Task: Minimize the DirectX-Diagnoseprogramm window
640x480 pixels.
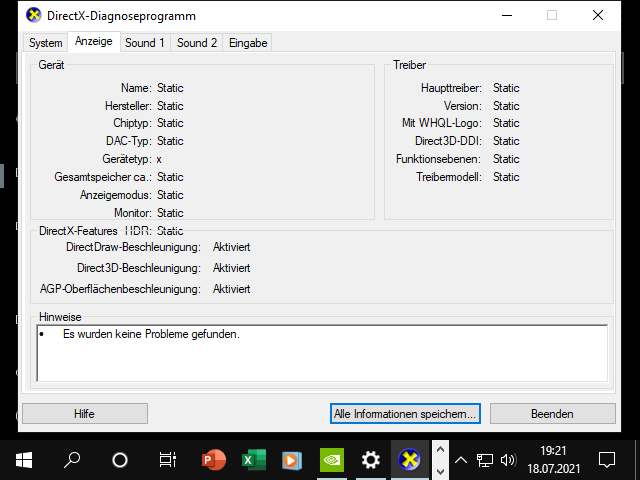Action: click(x=507, y=16)
